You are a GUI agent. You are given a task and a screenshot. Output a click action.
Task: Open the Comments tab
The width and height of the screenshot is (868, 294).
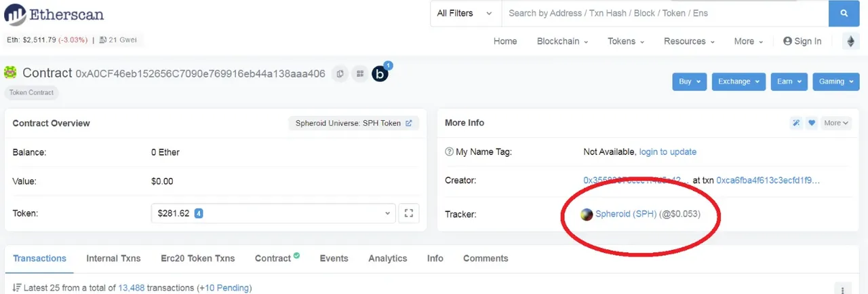coord(486,259)
